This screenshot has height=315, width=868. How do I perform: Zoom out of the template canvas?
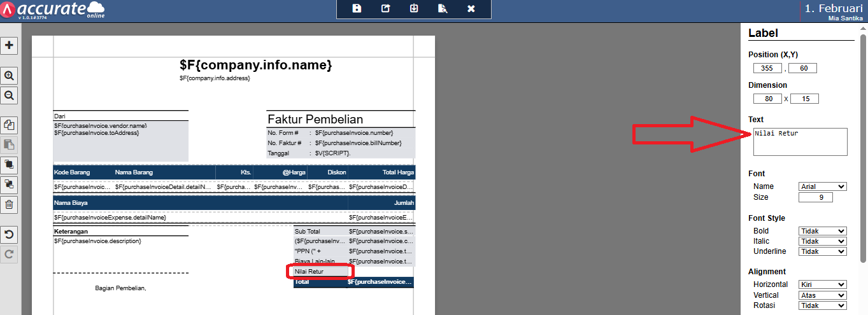10,95
